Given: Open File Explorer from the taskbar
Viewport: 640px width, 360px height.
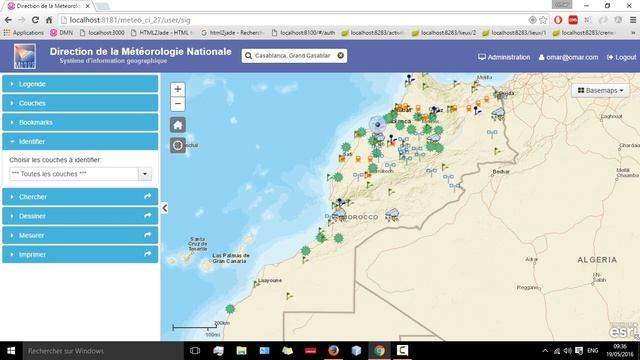Looking at the screenshot, I should pos(242,351).
